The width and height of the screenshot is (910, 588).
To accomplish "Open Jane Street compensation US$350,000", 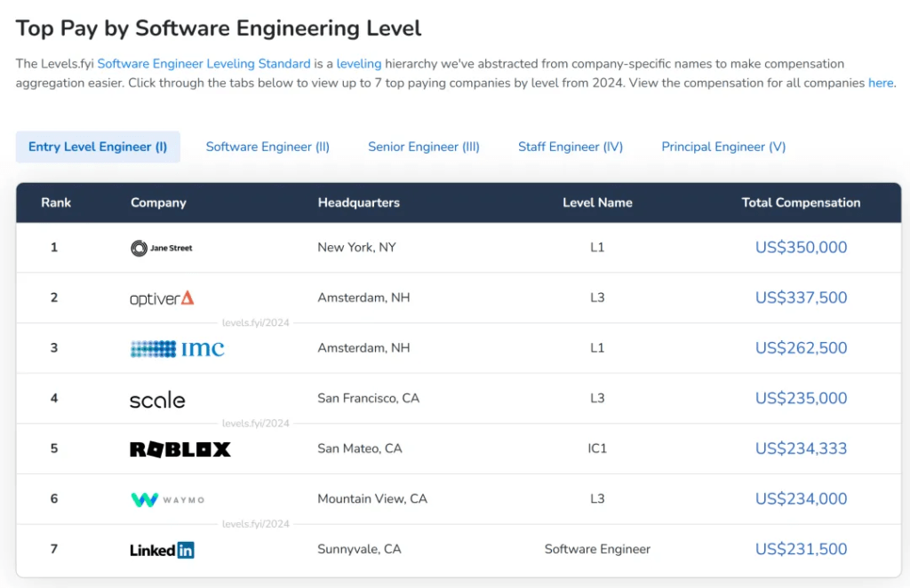I will (x=801, y=248).
